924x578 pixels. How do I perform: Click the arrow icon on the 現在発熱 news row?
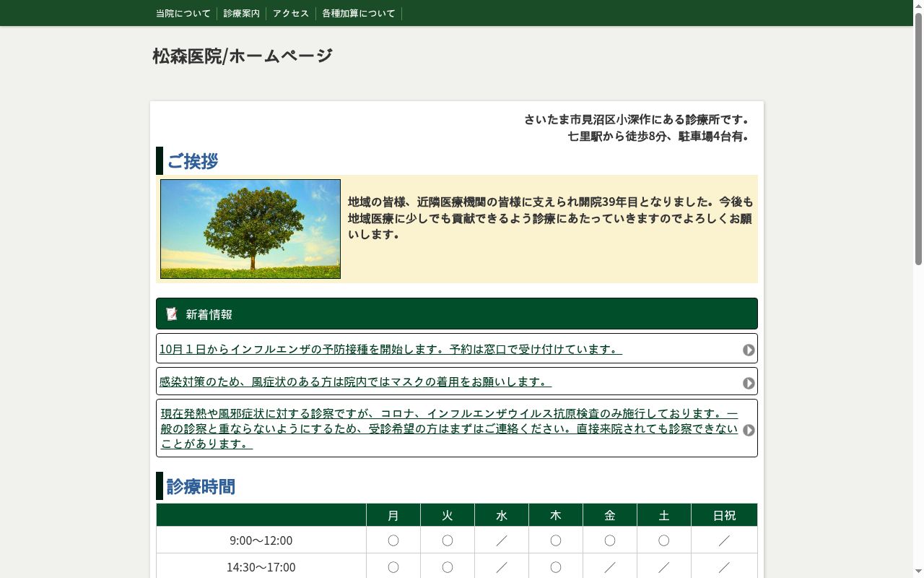(x=749, y=430)
